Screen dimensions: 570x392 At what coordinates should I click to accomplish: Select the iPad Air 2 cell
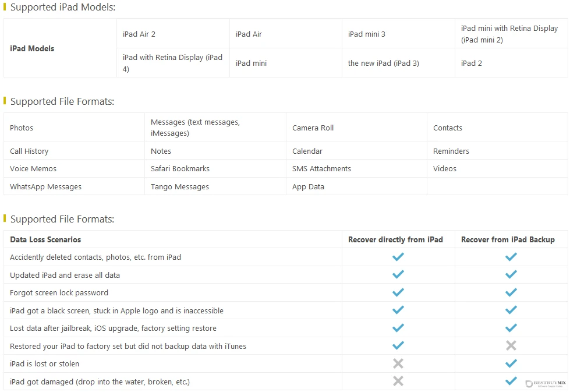coord(173,34)
